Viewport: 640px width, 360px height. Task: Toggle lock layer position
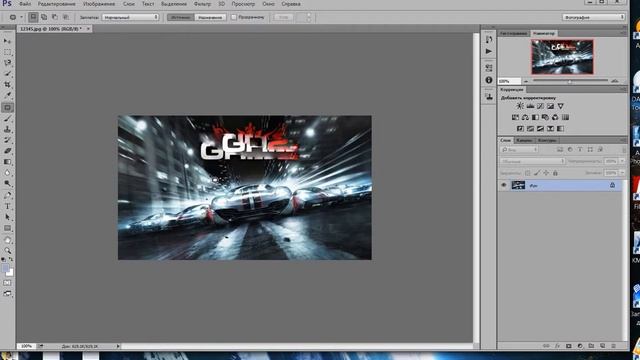(x=546, y=173)
